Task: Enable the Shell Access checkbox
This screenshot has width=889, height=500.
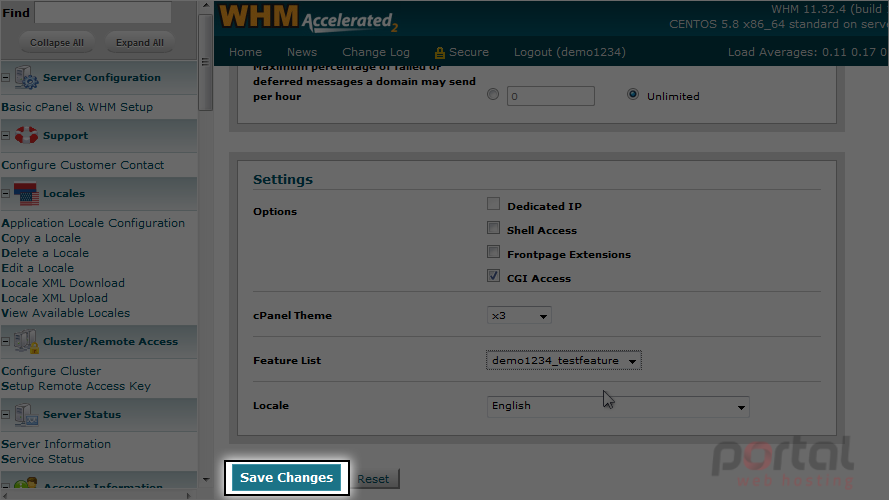Action: coord(493,228)
